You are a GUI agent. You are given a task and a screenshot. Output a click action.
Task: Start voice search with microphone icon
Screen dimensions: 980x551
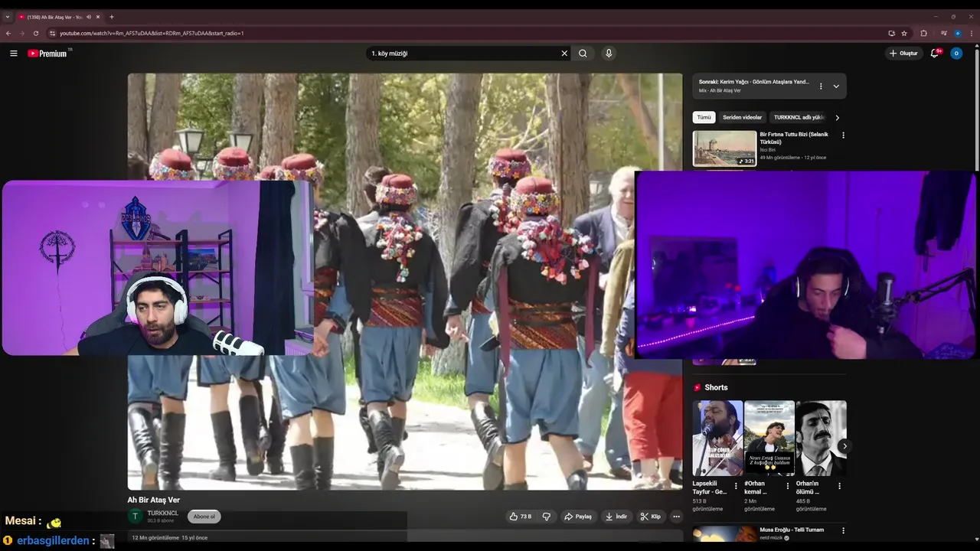[x=609, y=54]
